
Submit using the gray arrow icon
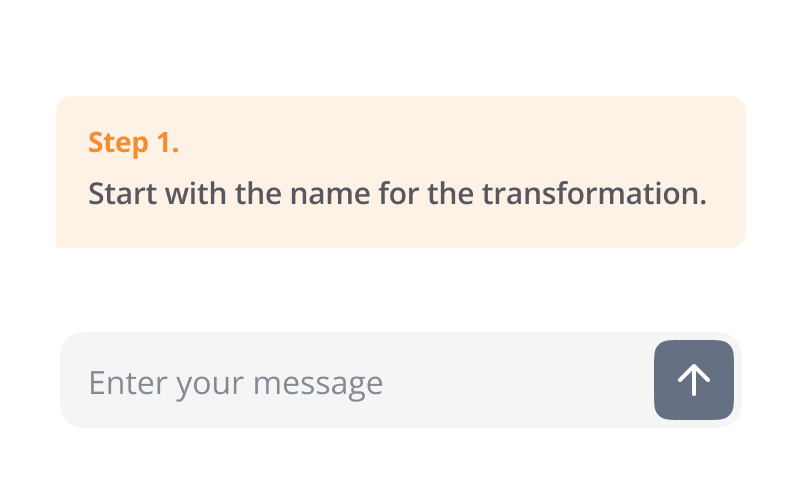tap(694, 380)
